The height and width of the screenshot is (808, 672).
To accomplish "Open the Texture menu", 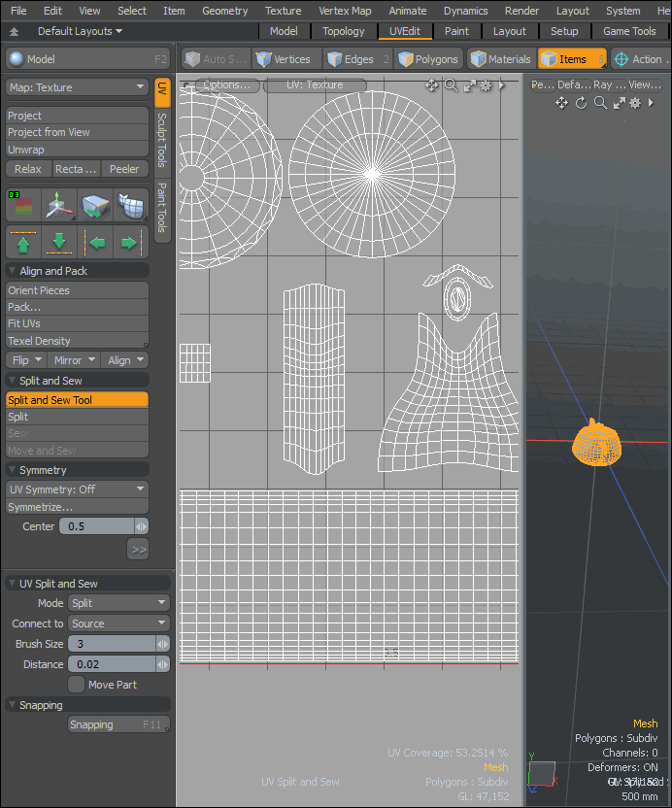I will pyautogui.click(x=283, y=11).
